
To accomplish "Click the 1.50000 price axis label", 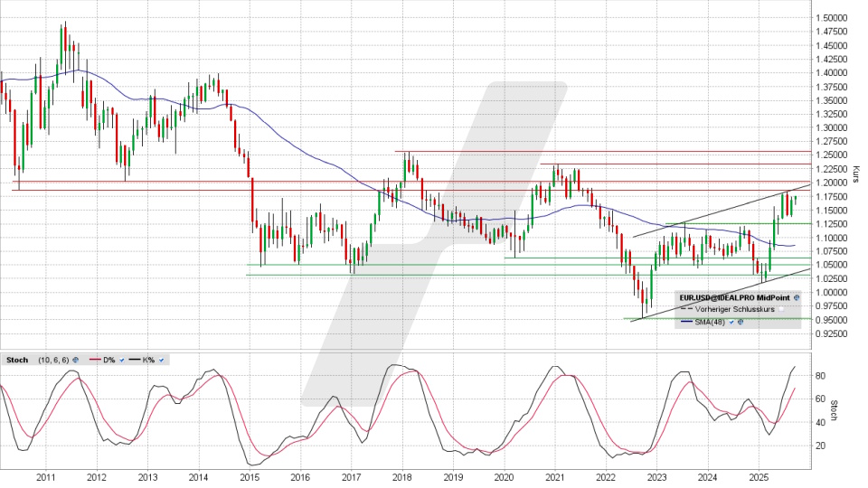I will (832, 18).
